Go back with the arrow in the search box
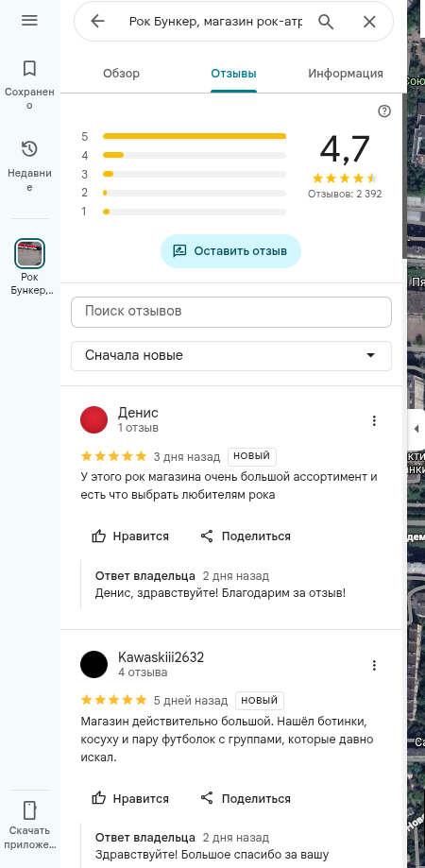Screen dimensions: 425x868 (x=97, y=22)
